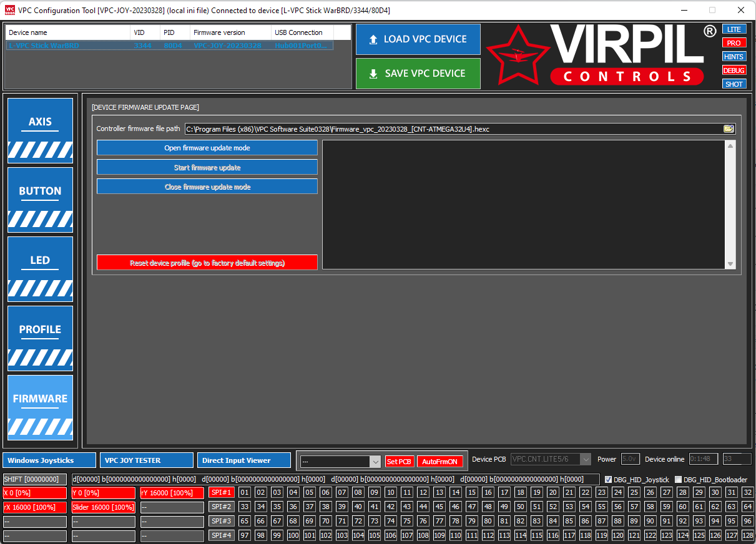Click the Slider 16000 [100%] axis bar
Screen dimensions: 756x544
click(x=104, y=507)
